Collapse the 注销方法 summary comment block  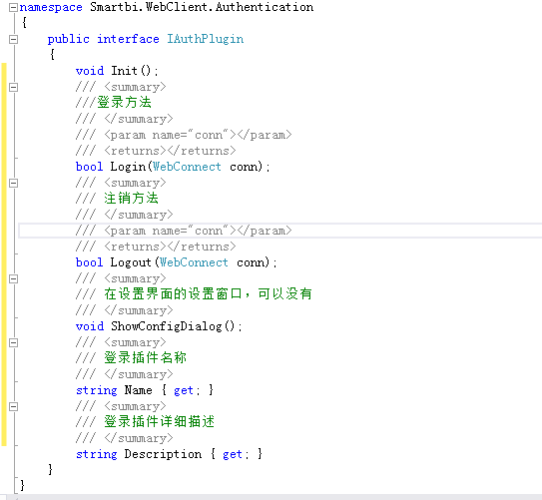13,183
